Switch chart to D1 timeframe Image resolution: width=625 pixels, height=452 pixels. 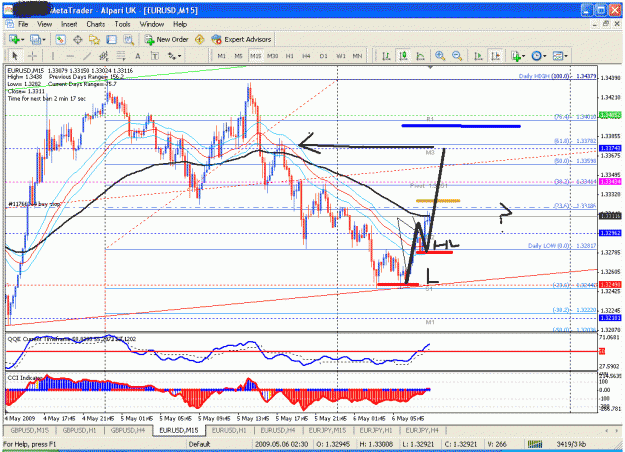(324, 56)
